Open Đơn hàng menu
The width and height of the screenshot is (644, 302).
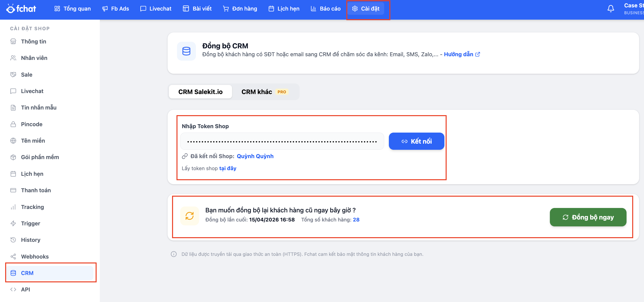click(x=240, y=9)
